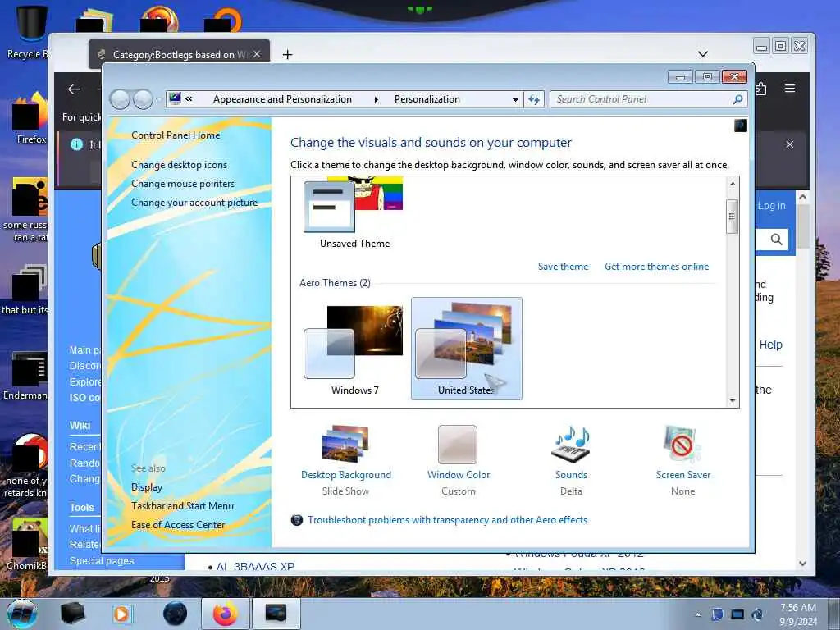This screenshot has width=840, height=630.
Task: Switch to Personalization window in taskbar
Action: coord(276,614)
